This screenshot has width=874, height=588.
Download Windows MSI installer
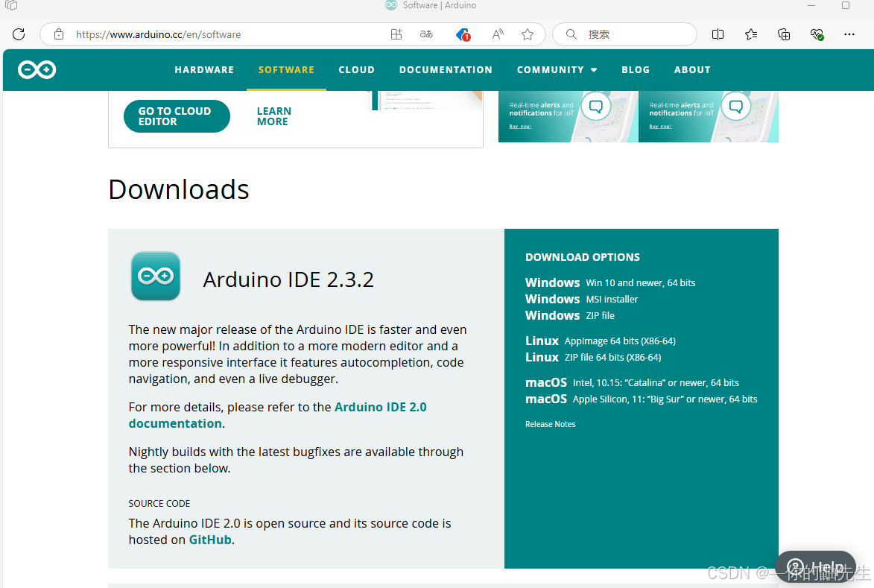[581, 299]
